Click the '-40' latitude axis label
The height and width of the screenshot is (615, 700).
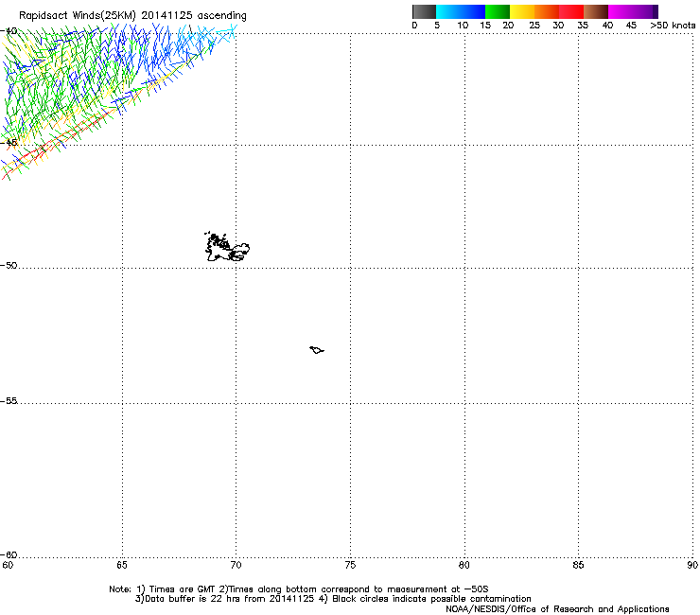[x=9, y=31]
